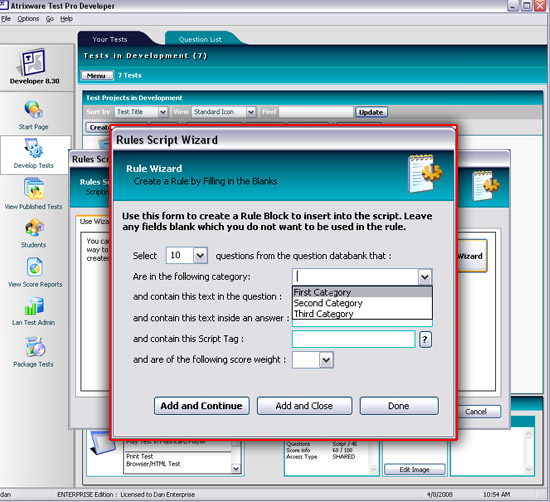Open the Lan Test Admin icon

point(34,306)
